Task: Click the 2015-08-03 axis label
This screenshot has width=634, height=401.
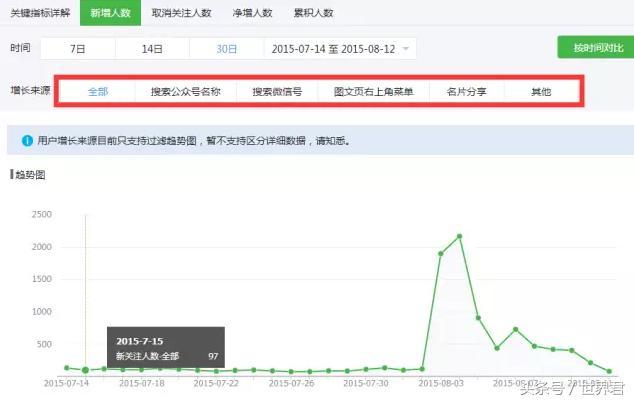Action: tap(441, 383)
